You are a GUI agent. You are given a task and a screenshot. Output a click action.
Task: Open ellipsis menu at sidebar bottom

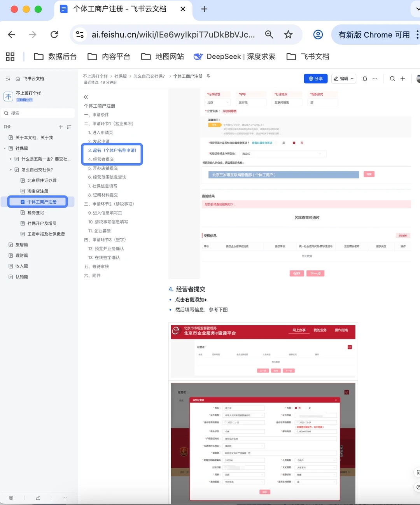tap(65, 498)
